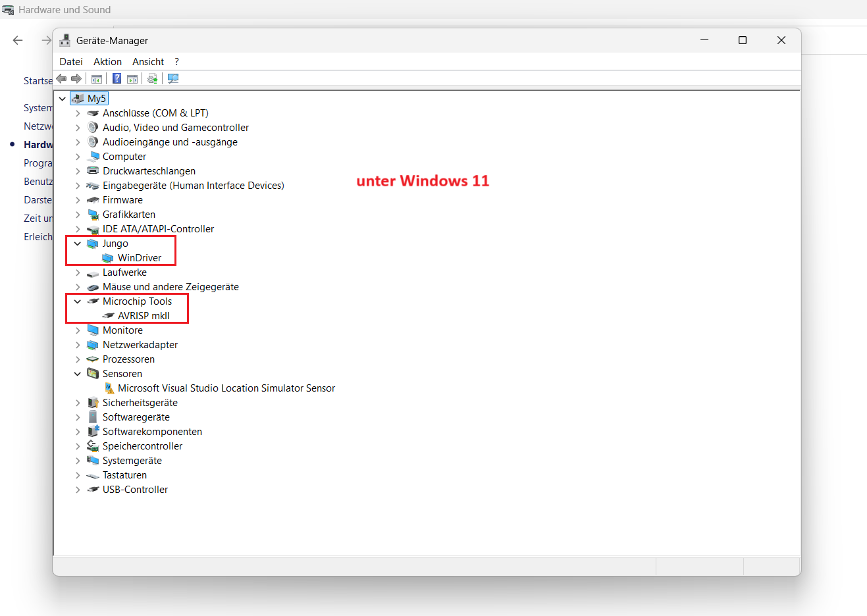Select the Firmware label
The width and height of the screenshot is (867, 616).
point(122,200)
